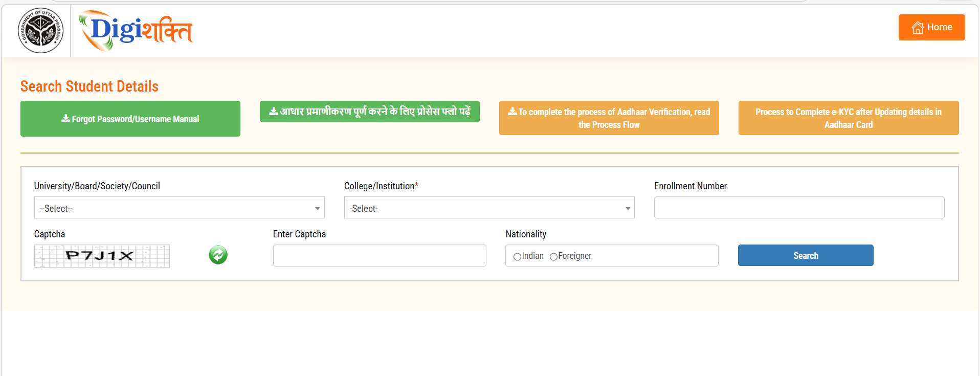Image resolution: width=980 pixels, height=376 pixels.
Task: Open Process to Complete e-KYC button
Action: (848, 118)
